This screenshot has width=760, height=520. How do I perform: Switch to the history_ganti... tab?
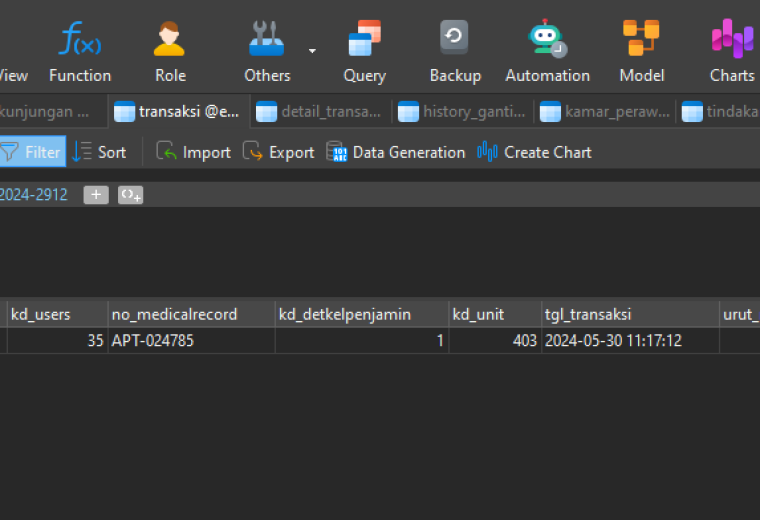(x=462, y=112)
